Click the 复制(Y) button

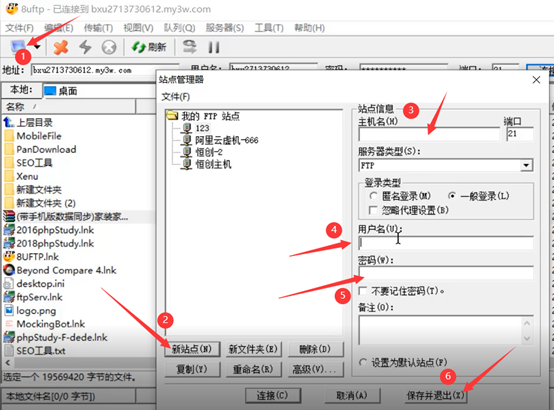pyautogui.click(x=192, y=369)
